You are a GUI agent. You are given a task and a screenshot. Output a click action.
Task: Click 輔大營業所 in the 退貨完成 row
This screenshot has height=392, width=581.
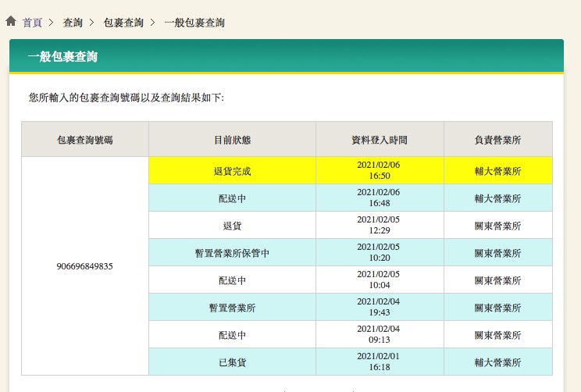tap(498, 171)
